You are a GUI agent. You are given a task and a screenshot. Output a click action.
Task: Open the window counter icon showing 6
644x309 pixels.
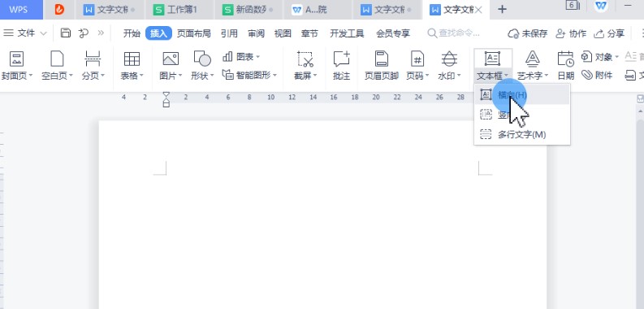pyautogui.click(x=573, y=6)
